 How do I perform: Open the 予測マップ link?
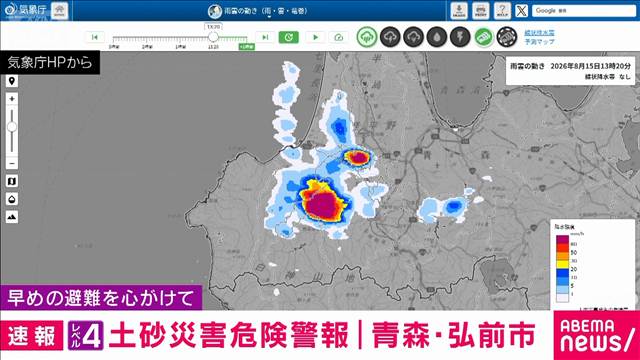coord(539,42)
